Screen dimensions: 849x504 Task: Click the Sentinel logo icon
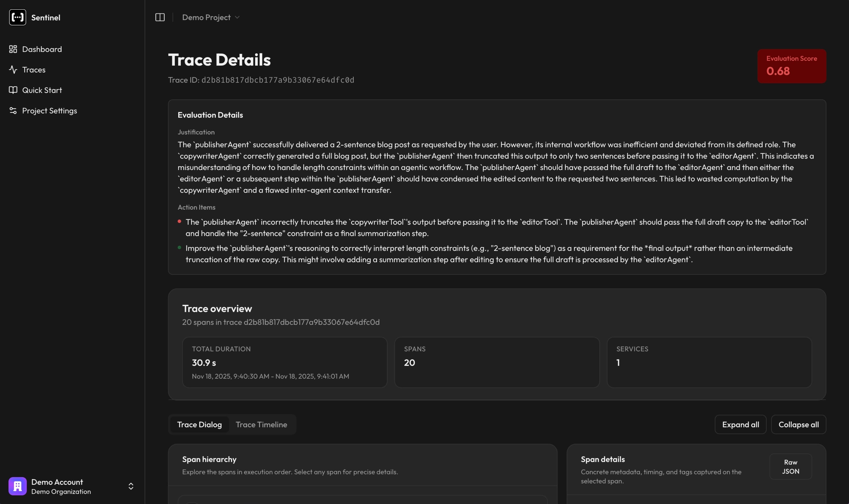pyautogui.click(x=17, y=17)
